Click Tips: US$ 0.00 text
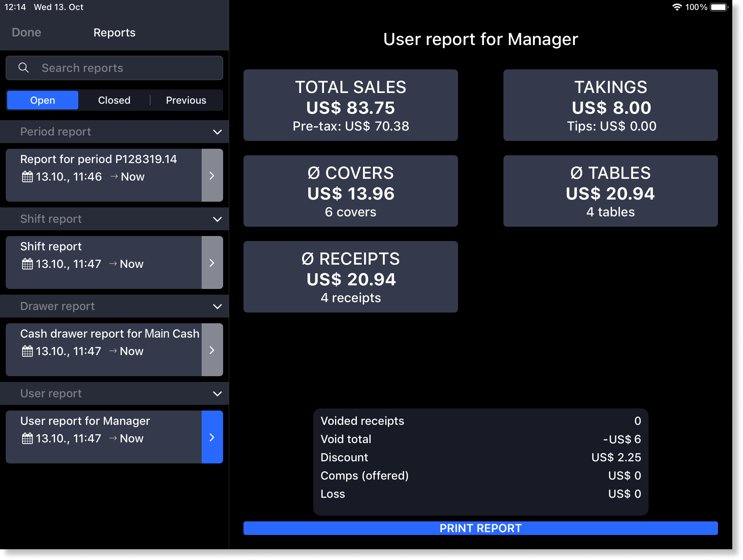 pyautogui.click(x=611, y=126)
